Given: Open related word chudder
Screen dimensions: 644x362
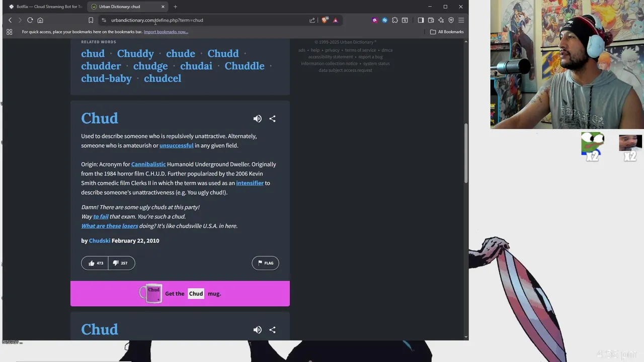Looking at the screenshot, I should coord(101,66).
